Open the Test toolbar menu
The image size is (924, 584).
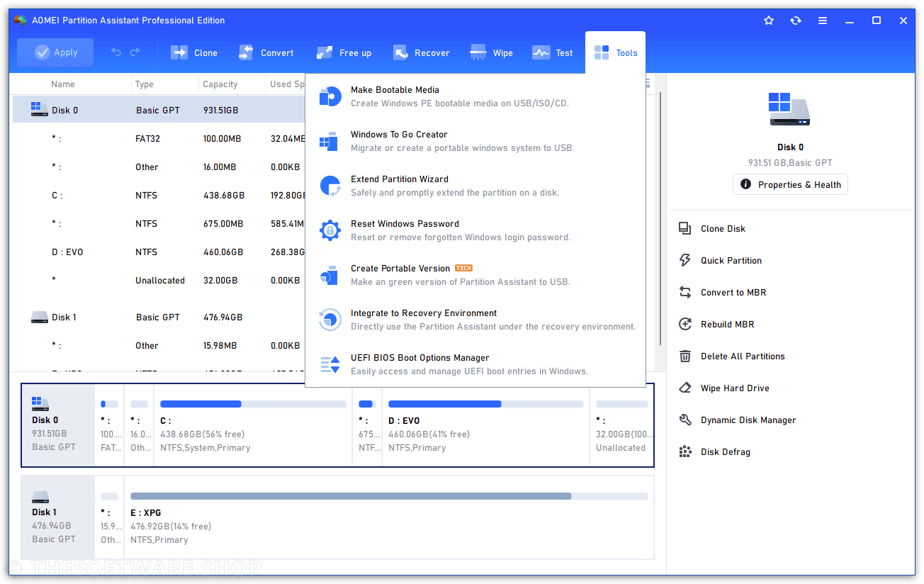[x=552, y=52]
